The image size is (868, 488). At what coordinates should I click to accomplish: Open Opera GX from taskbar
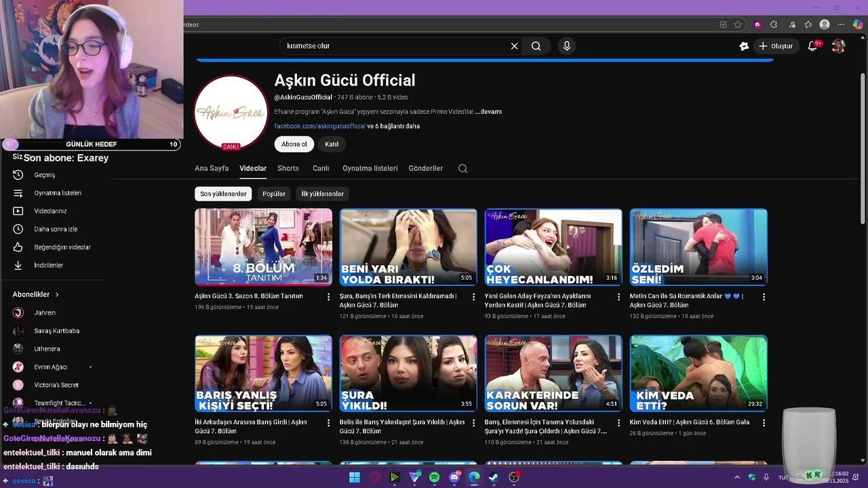click(x=374, y=477)
